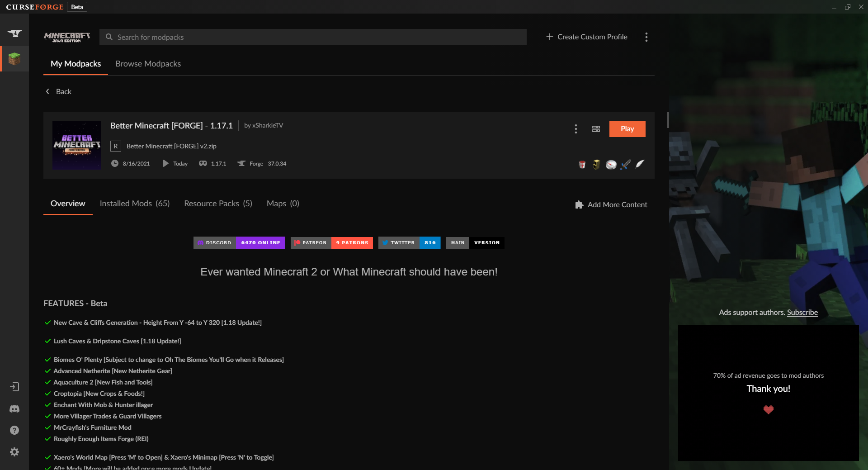The height and width of the screenshot is (470, 868).
Task: Switch to Browse Modpacks tab
Action: 148,64
